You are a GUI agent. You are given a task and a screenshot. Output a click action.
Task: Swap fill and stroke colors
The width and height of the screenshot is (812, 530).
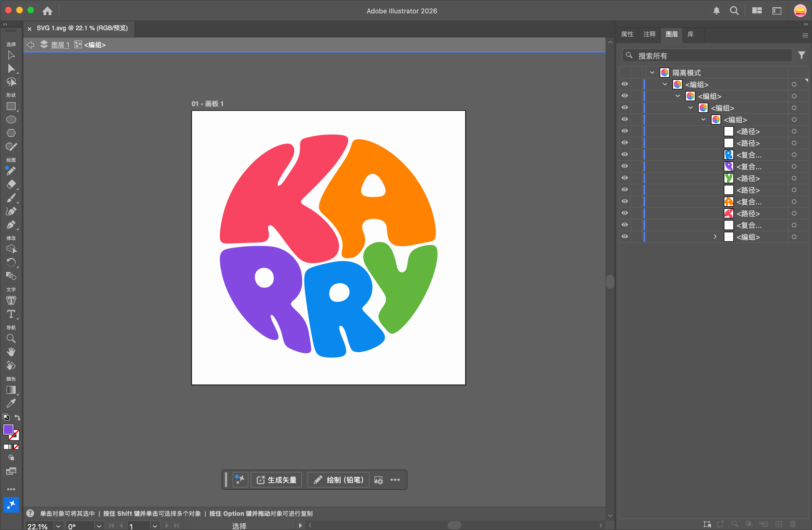coord(17,417)
